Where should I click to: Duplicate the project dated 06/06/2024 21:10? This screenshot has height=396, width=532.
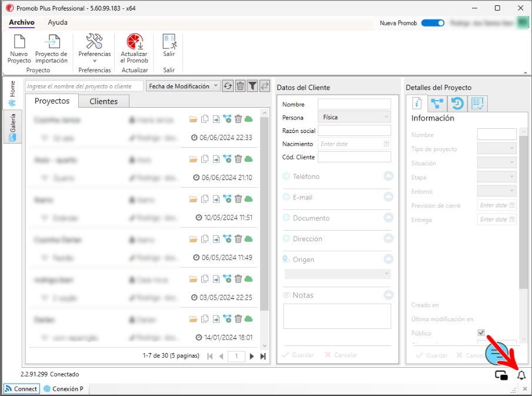tap(205, 159)
